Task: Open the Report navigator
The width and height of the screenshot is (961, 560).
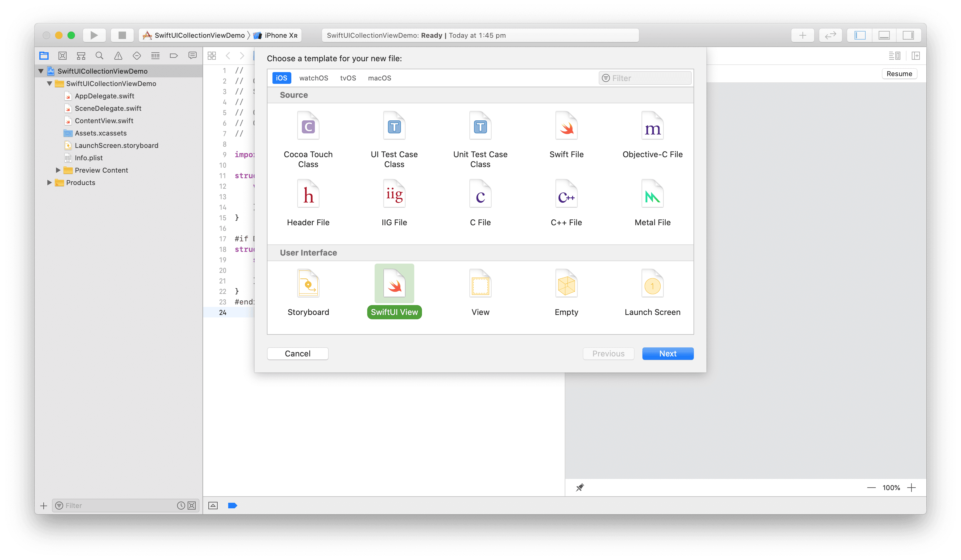Action: [193, 56]
